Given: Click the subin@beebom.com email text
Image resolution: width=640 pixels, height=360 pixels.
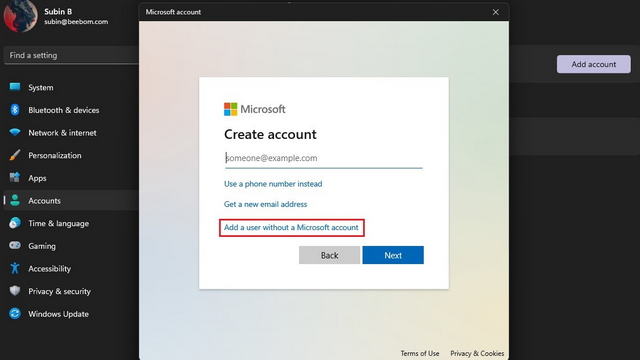Looking at the screenshot, I should click(x=76, y=22).
